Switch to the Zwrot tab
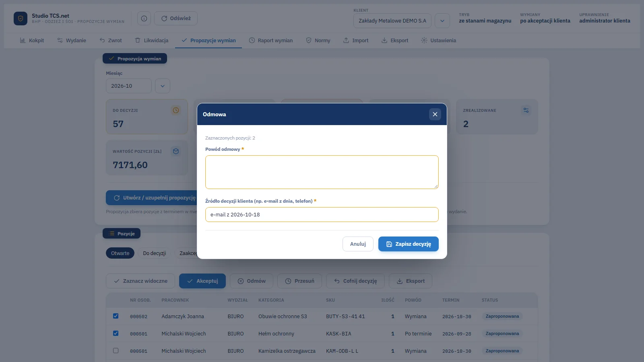 click(x=111, y=41)
